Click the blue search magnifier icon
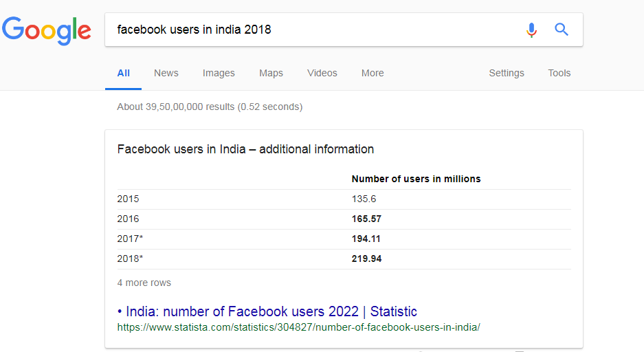 (x=562, y=30)
